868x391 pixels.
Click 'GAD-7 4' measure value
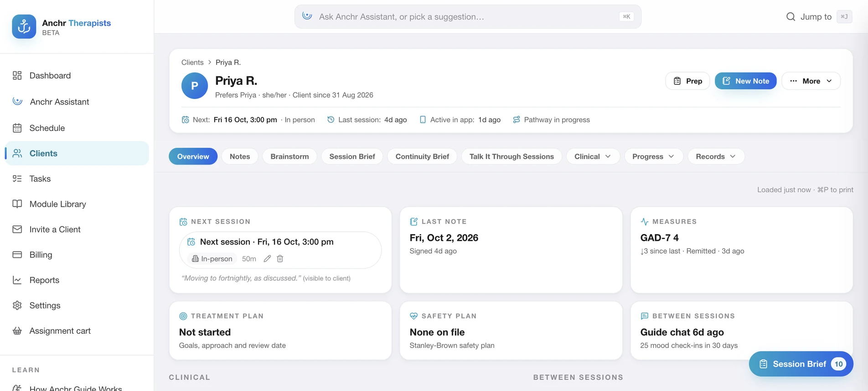[x=659, y=238]
